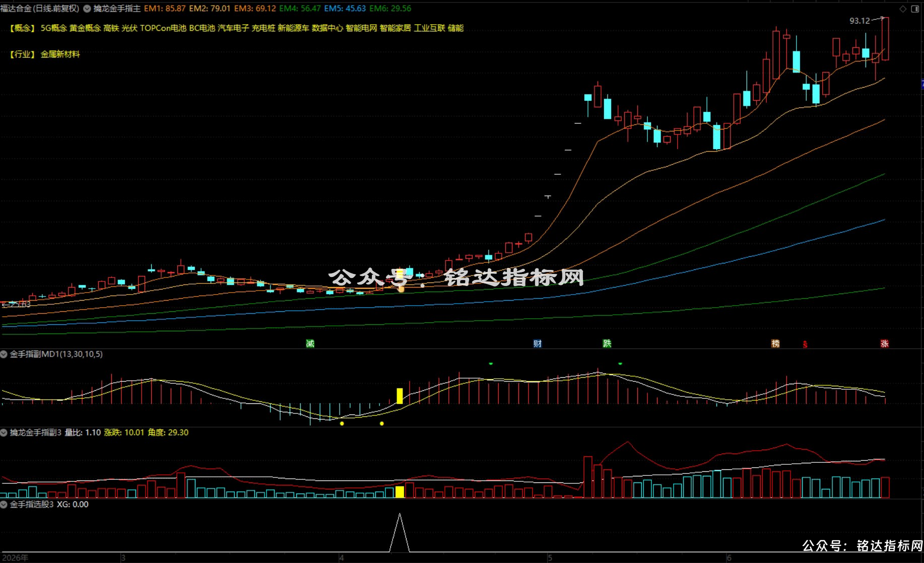Viewport: 924px width, 563px height.
Task: Open dropdown beside 金手指选股3 panel title
Action: click(4, 505)
